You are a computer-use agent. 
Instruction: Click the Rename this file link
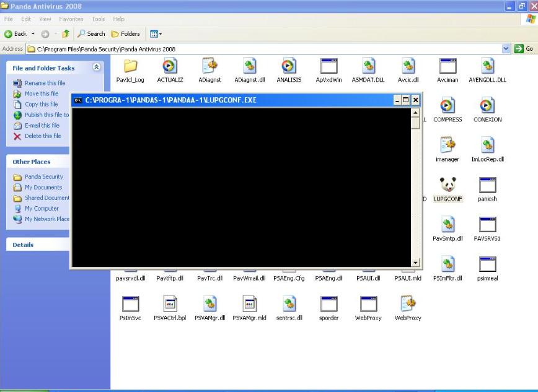tap(45, 83)
